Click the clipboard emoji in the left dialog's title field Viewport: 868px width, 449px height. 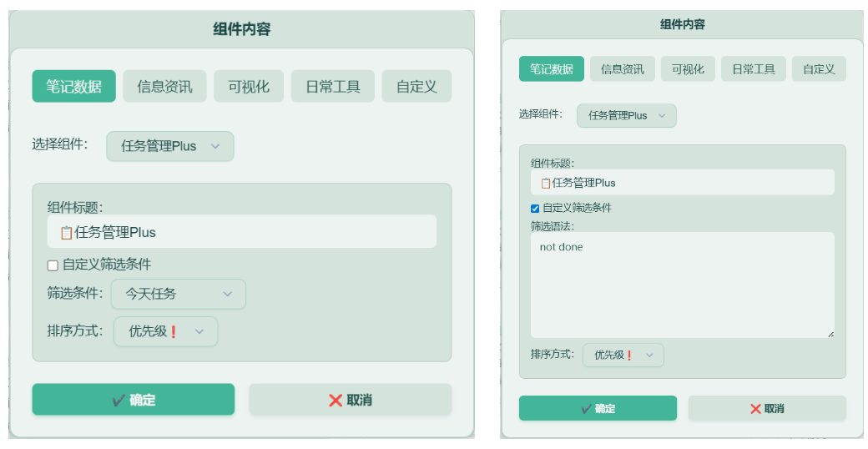click(x=66, y=233)
